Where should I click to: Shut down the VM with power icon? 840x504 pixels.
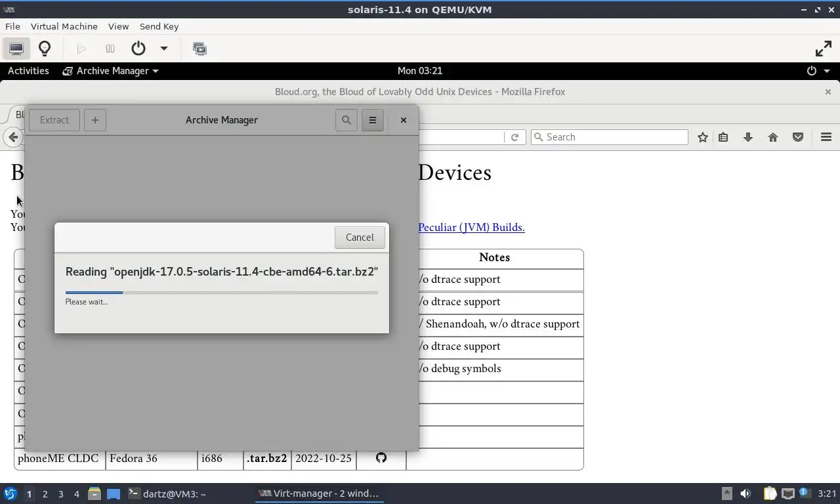click(138, 49)
